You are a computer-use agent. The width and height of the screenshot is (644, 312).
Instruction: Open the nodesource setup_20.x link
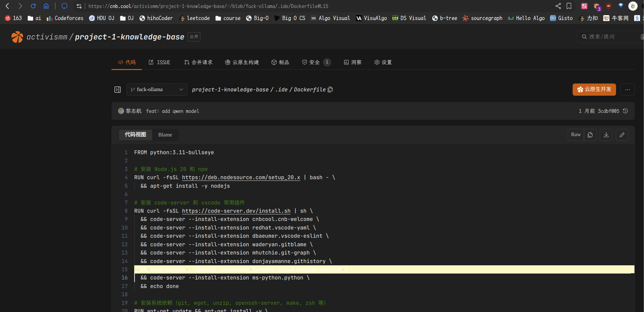(x=241, y=178)
